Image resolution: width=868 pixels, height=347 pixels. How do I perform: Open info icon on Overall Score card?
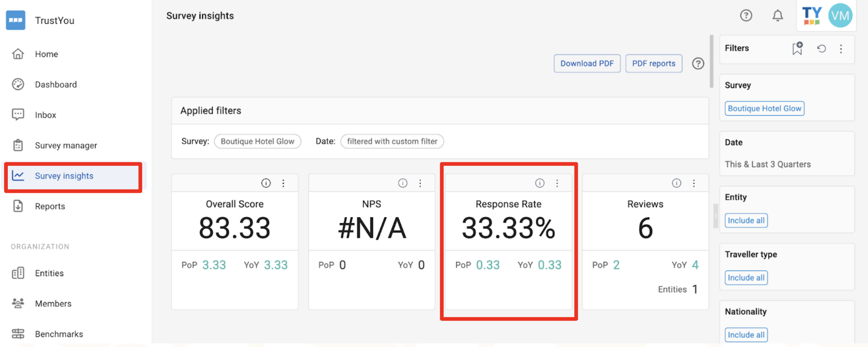tap(266, 183)
